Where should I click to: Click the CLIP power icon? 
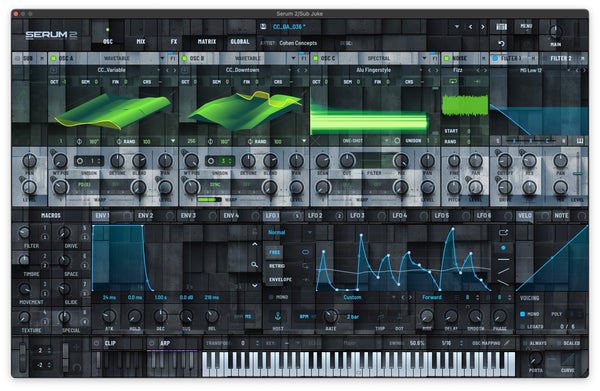pos(96,343)
